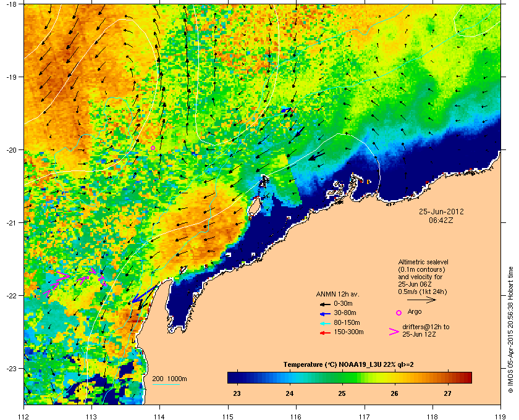The image size is (519, 420).
Task: Click the '25-Jun 12Z' drifter legend text
Action: pyautogui.click(x=419, y=335)
